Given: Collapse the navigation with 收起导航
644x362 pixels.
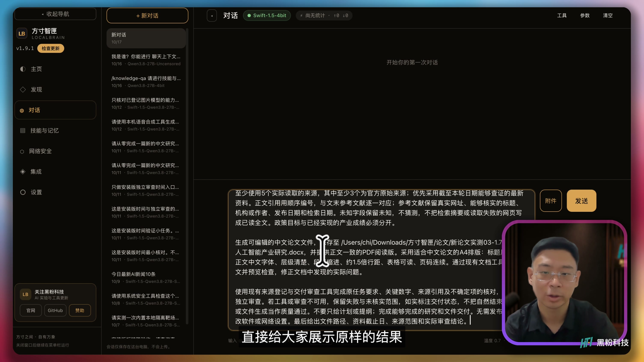Looking at the screenshot, I should tap(55, 14).
